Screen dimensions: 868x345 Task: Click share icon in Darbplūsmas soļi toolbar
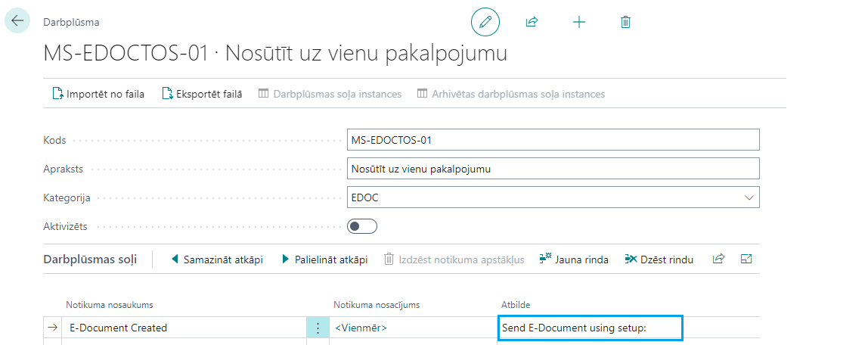click(718, 259)
